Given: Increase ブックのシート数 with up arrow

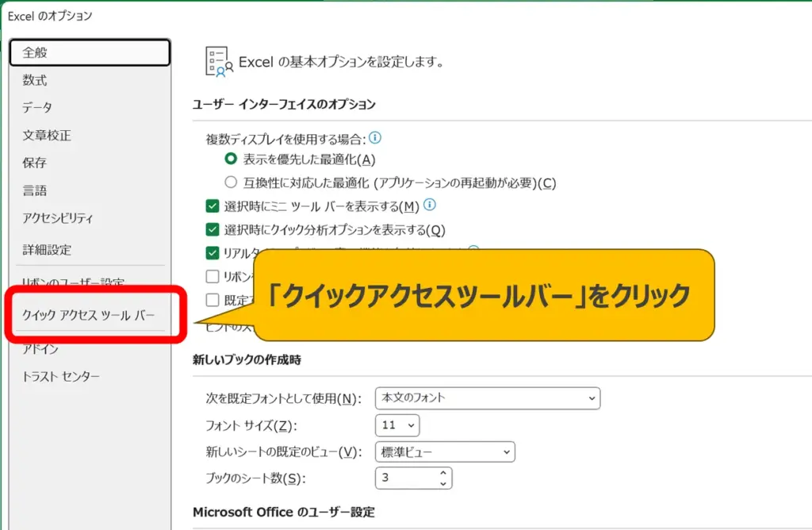Looking at the screenshot, I should [442, 474].
